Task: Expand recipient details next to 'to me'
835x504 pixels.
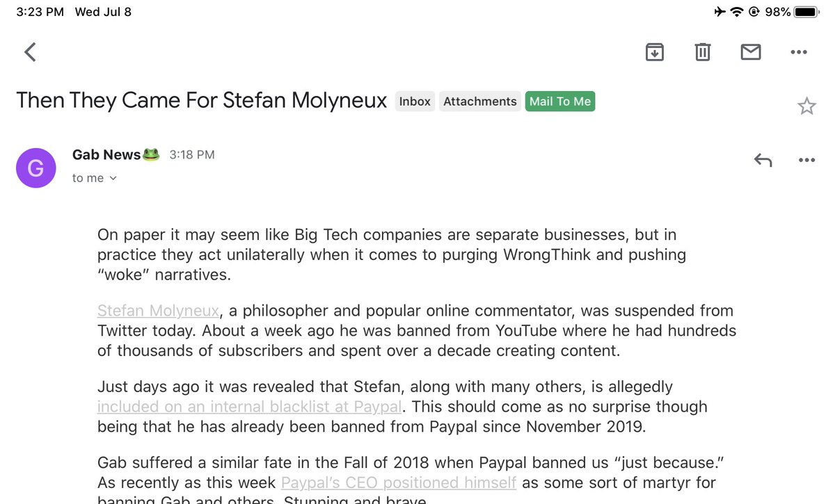Action: coord(113,179)
